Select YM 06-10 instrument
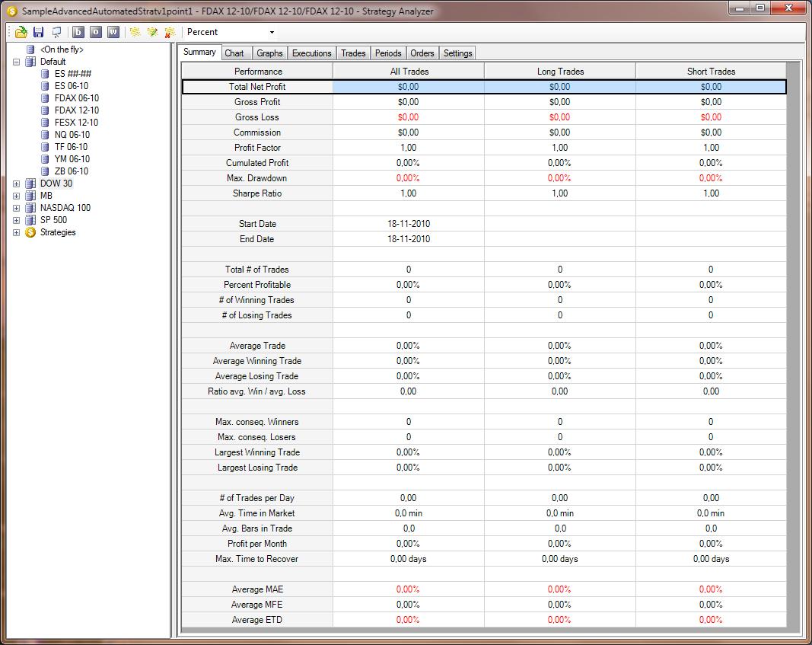The width and height of the screenshot is (812, 645). (72, 159)
